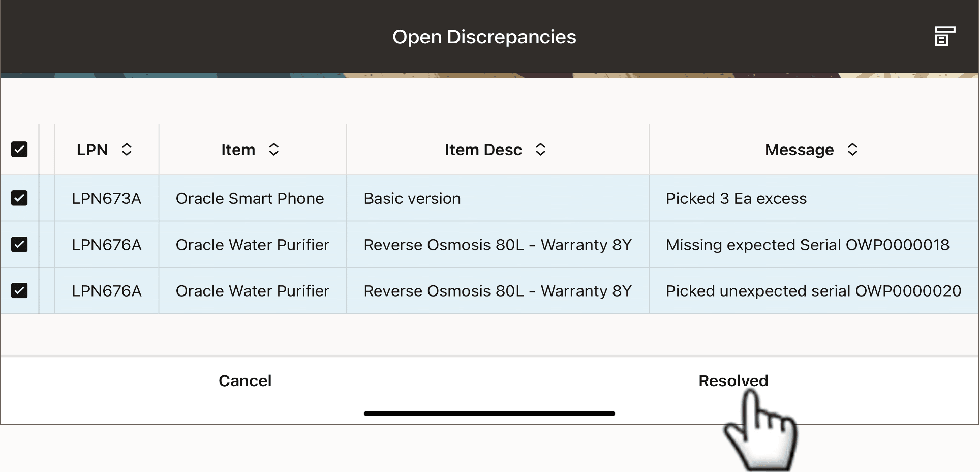Select row with missing serial OWP0000018
980x472 pixels.
253,244
